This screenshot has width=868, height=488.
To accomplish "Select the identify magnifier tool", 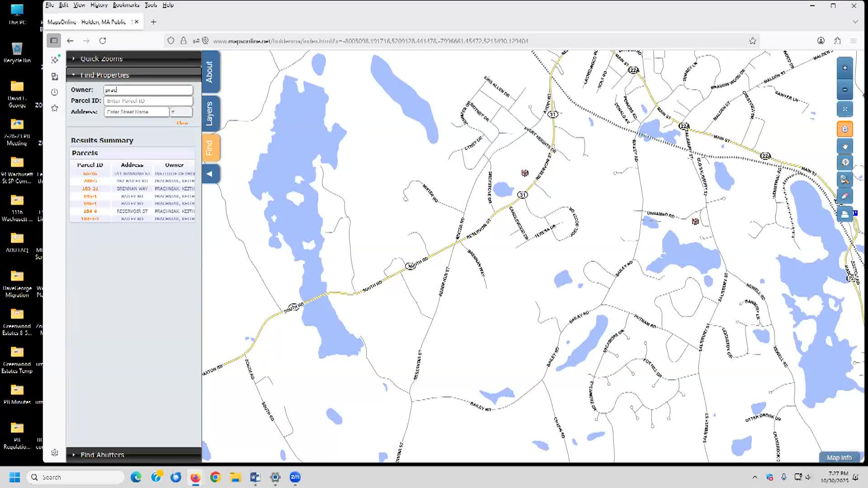I will tap(844, 180).
